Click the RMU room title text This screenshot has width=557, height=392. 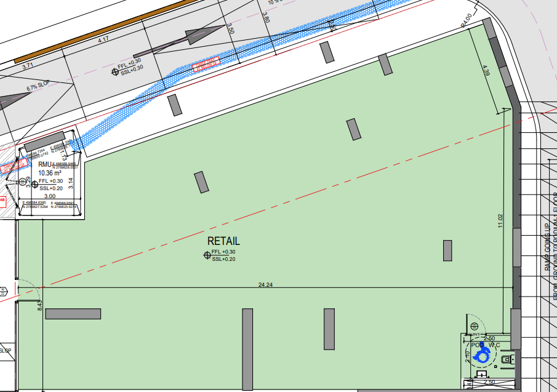(x=44, y=164)
